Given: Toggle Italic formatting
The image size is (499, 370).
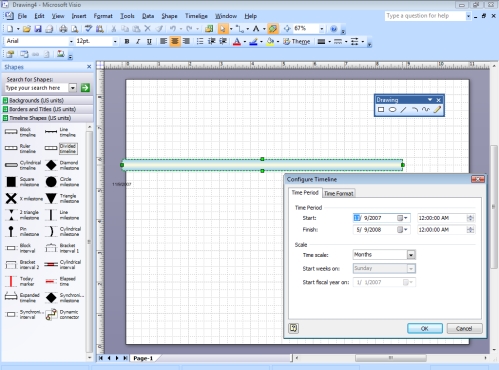Looking at the screenshot, I should coord(138,42).
